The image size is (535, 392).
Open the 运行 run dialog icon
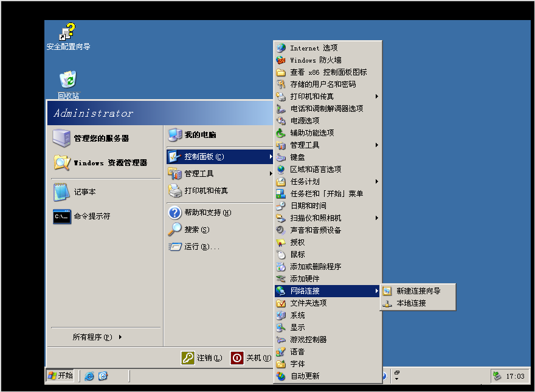175,246
